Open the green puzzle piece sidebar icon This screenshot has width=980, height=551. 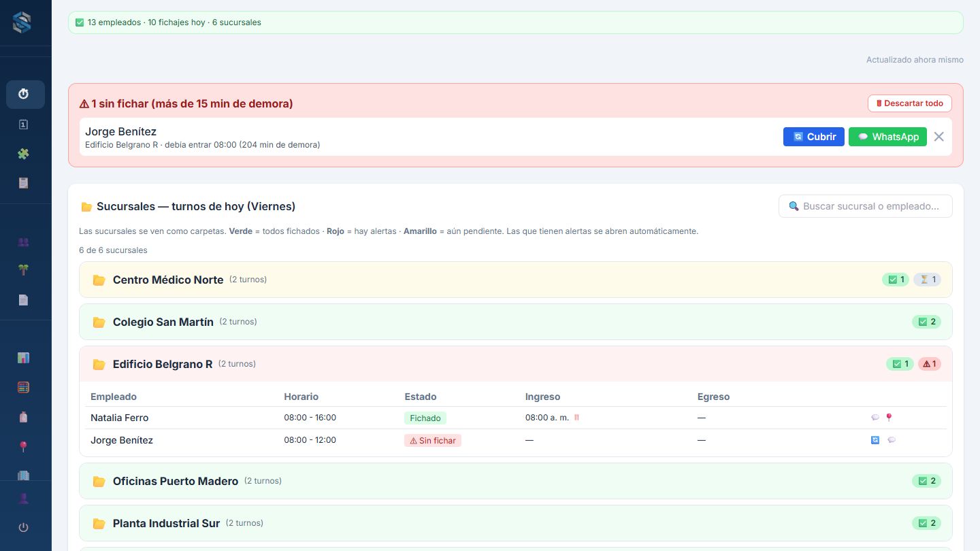pyautogui.click(x=23, y=154)
